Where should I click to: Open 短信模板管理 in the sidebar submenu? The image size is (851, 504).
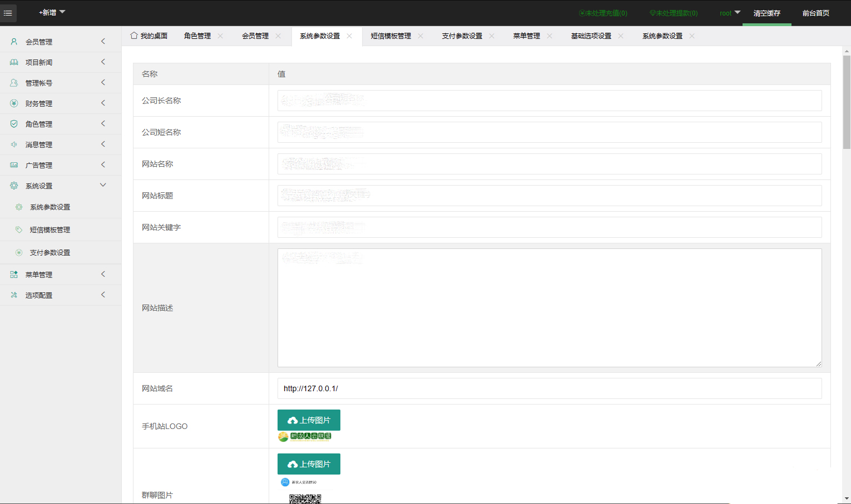50,229
